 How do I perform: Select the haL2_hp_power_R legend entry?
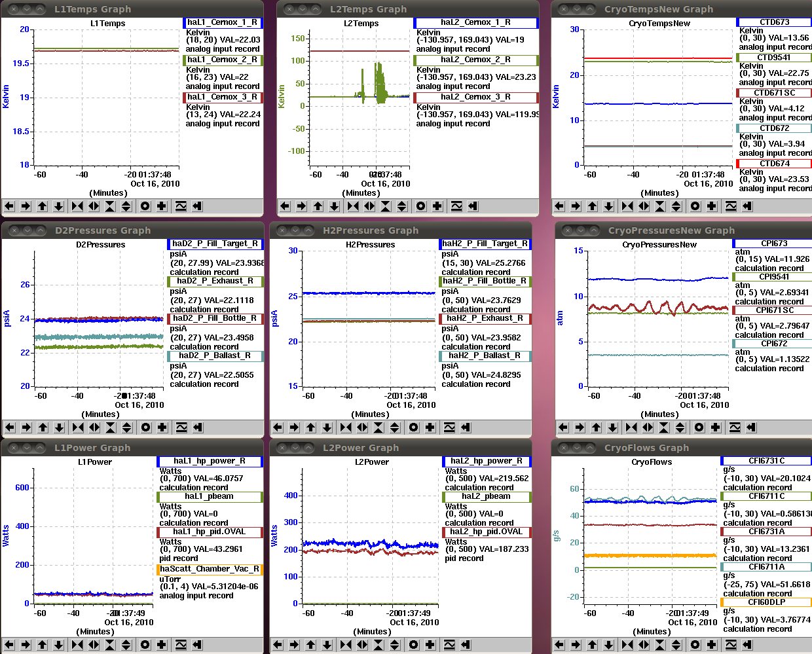point(487,461)
